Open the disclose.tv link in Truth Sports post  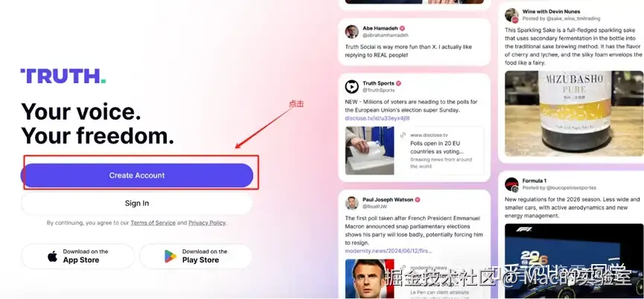click(377, 118)
